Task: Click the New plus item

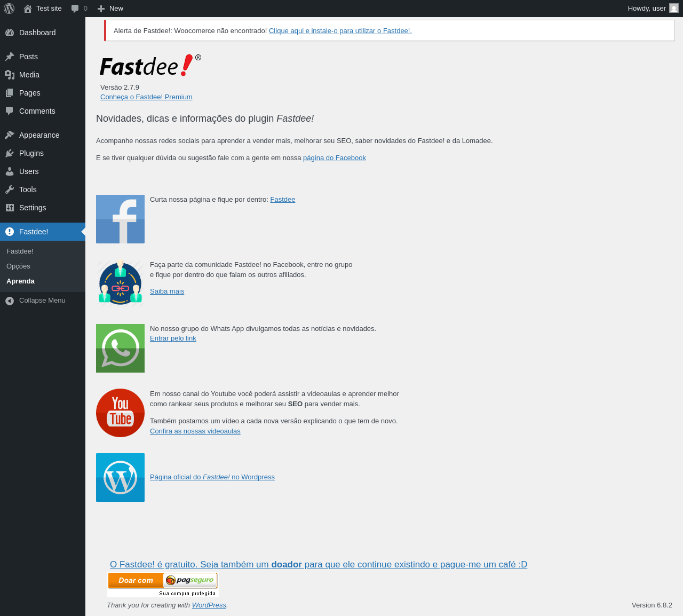Action: 110,9
